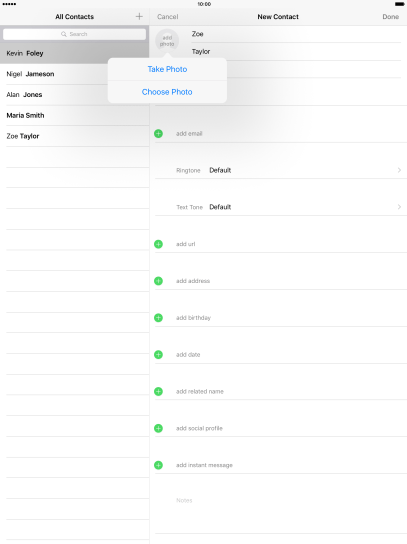Select Maria Smith in the contacts list
This screenshot has height=544, width=407.
pos(75,115)
